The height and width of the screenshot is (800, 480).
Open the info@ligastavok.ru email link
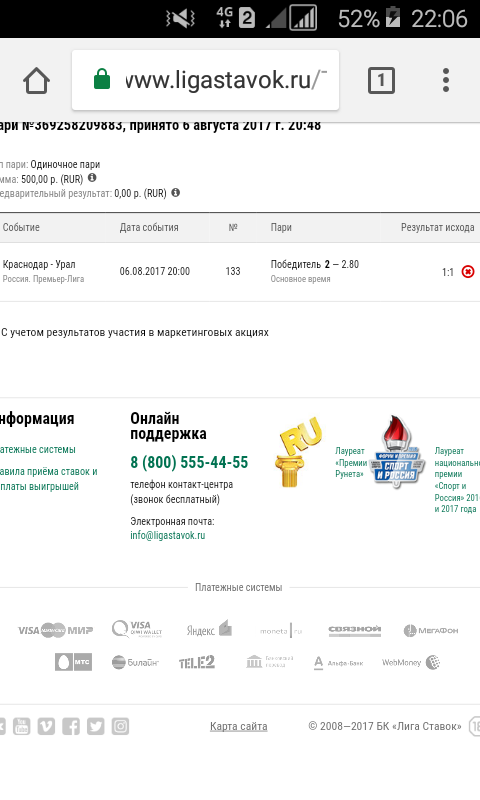168,535
